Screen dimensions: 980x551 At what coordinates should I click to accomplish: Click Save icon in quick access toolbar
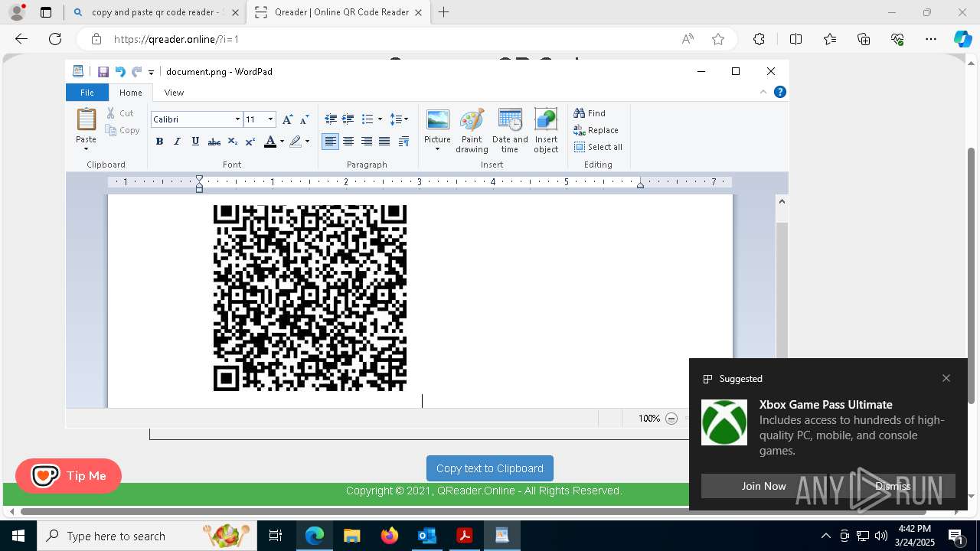point(103,72)
